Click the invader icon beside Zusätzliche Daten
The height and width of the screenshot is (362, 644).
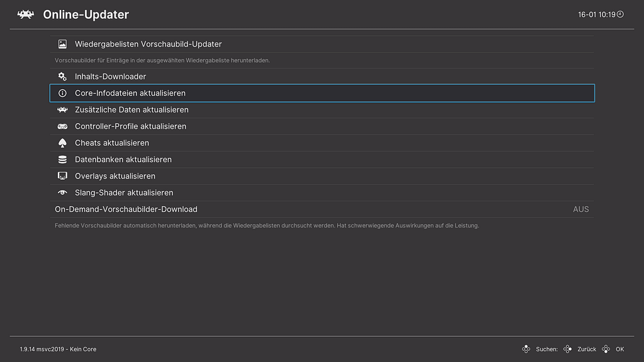(62, 110)
